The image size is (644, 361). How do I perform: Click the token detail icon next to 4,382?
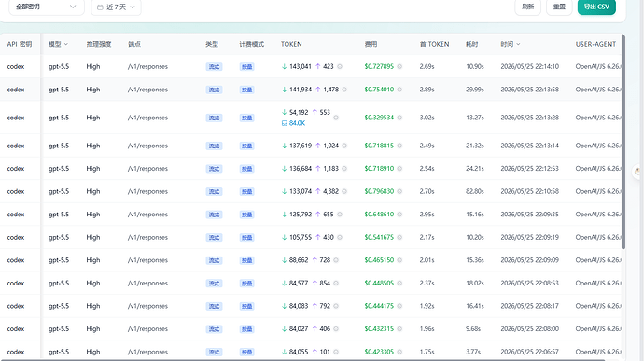(x=344, y=191)
